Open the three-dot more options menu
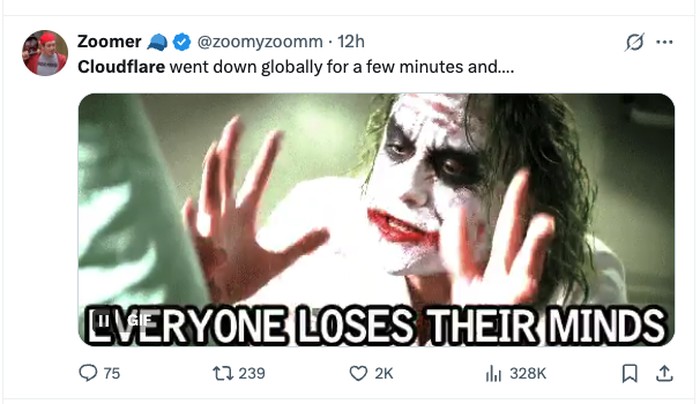The width and height of the screenshot is (700, 404). (x=664, y=43)
